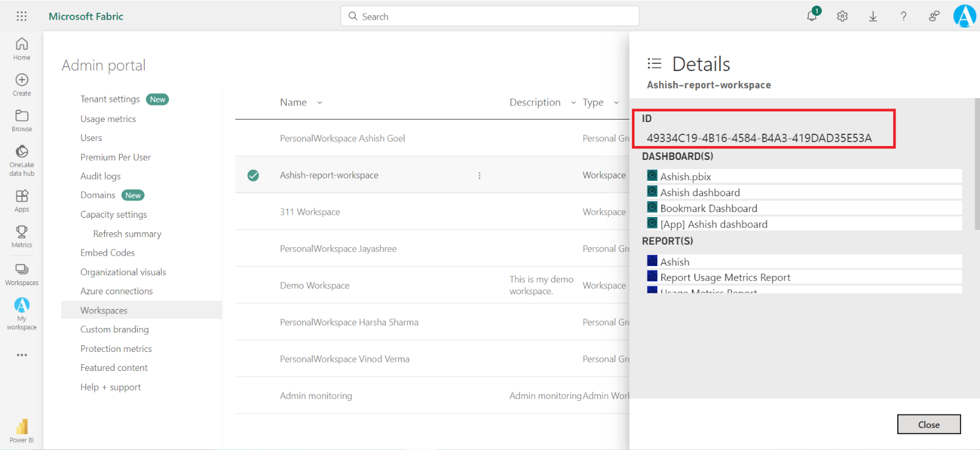Screen dimensions: 980x450
Task: Select Tenant settings in admin menu
Action: [110, 99]
